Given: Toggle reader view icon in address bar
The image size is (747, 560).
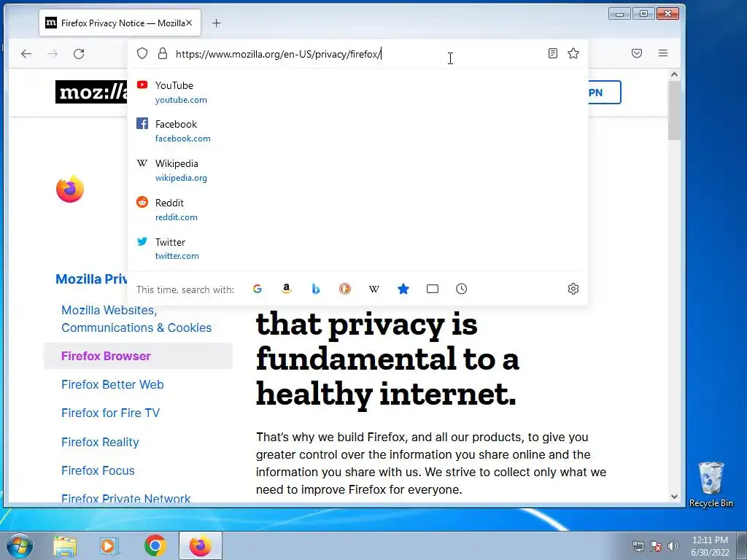Looking at the screenshot, I should pos(553,53).
